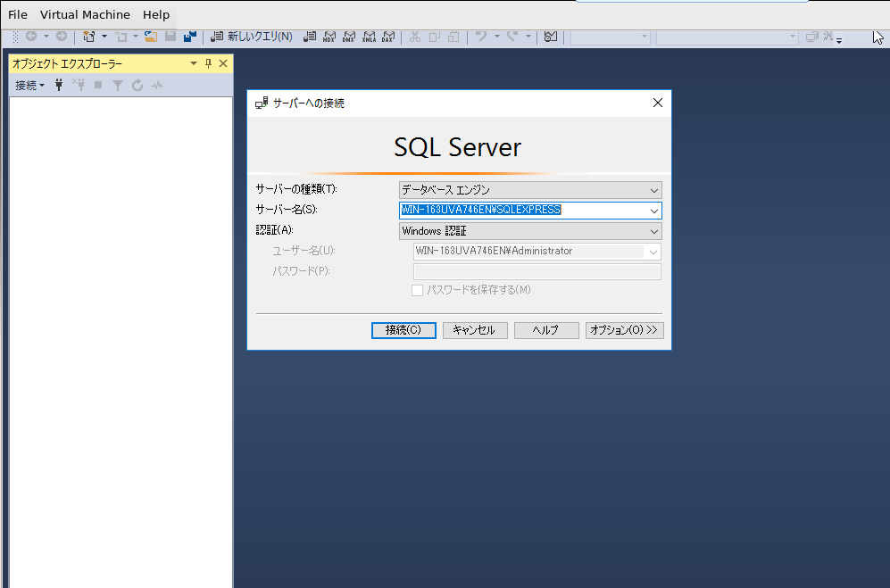The height and width of the screenshot is (588, 890).
Task: Pin the Object Explorer panel with pushpin
Action: click(x=209, y=63)
